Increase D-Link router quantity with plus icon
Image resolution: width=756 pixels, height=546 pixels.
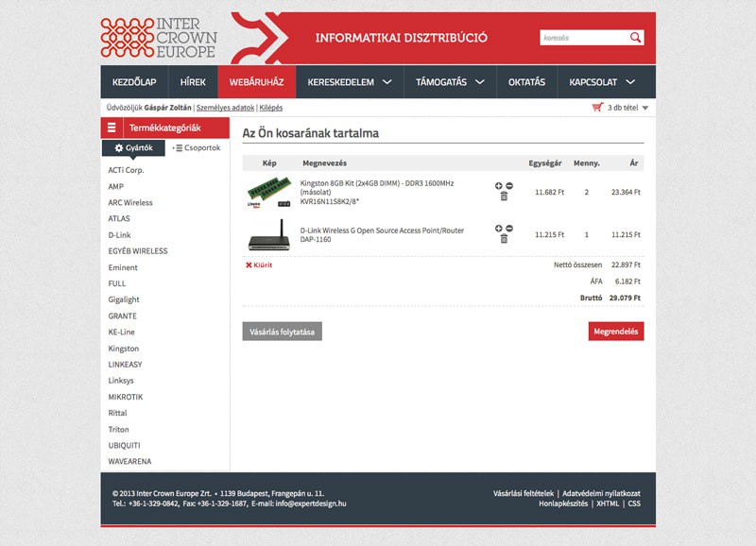pos(499,229)
